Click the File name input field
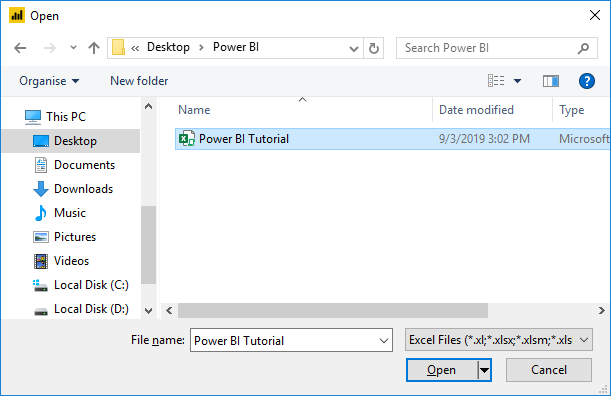The image size is (611, 396). [291, 340]
